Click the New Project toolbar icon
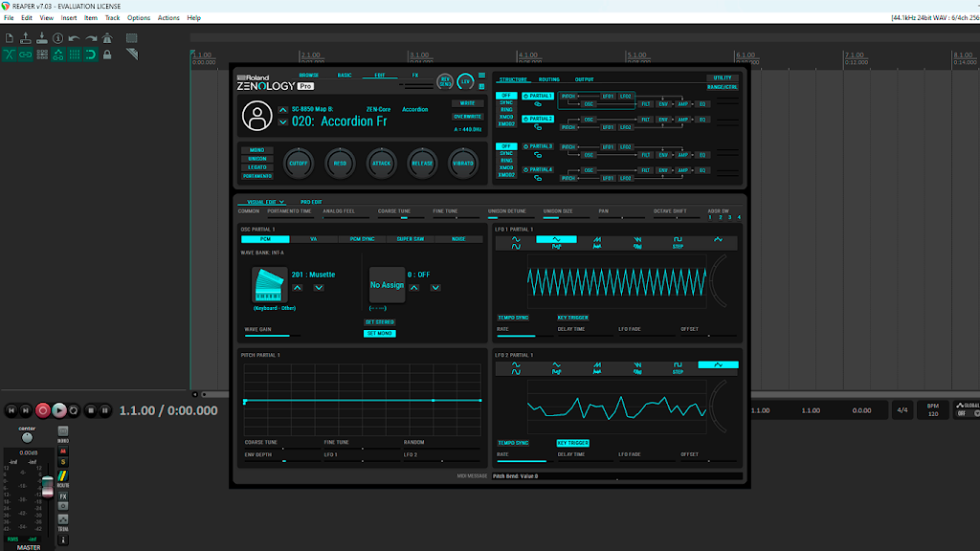Viewport: 980px width, 551px height. point(10,38)
